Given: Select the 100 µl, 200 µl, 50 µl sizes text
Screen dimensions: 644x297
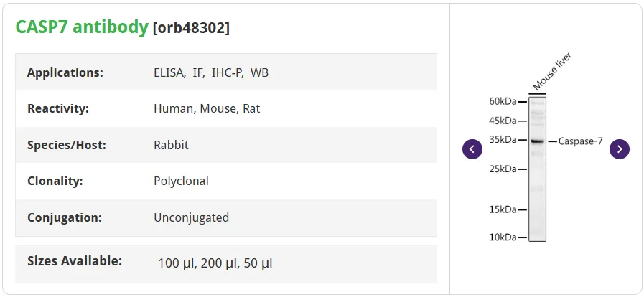Looking at the screenshot, I should click(x=215, y=263).
